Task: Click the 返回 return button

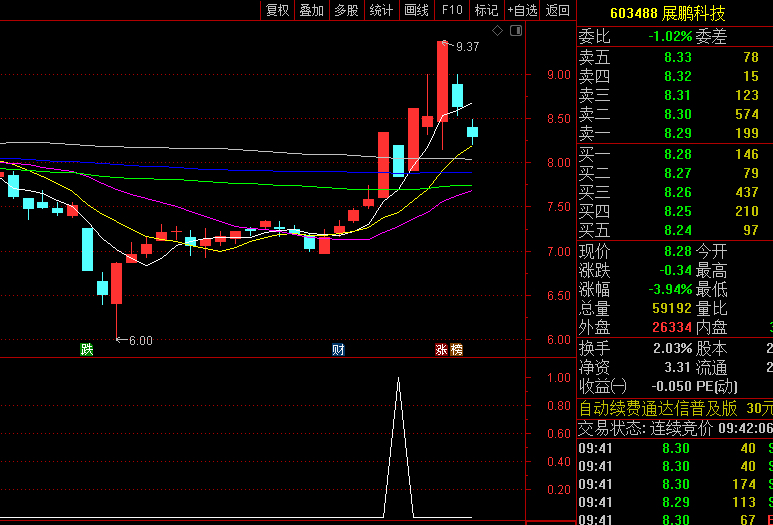Action: 558,10
